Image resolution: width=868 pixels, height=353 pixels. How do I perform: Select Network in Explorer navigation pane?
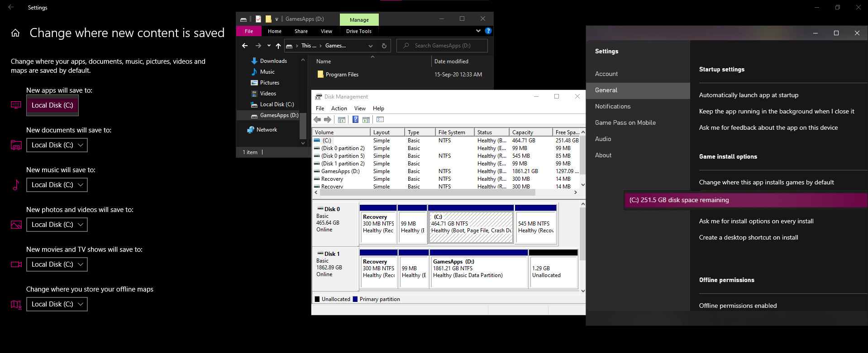click(x=267, y=130)
